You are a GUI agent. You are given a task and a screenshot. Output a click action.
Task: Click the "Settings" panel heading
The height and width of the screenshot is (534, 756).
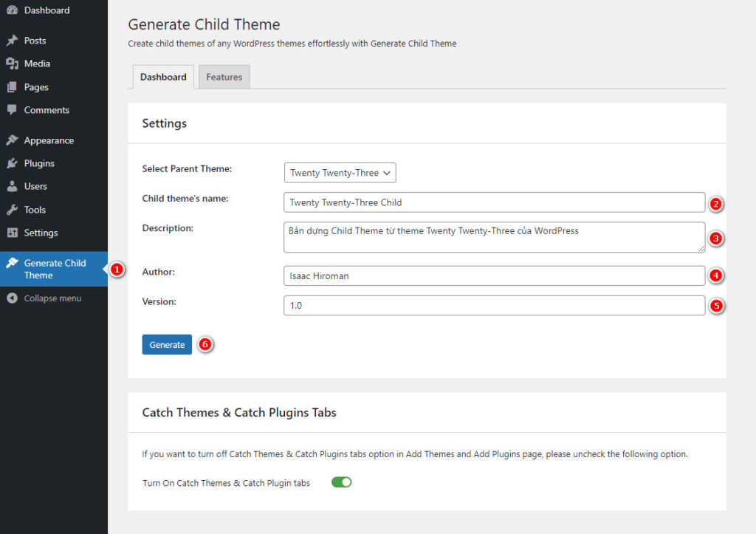(165, 123)
